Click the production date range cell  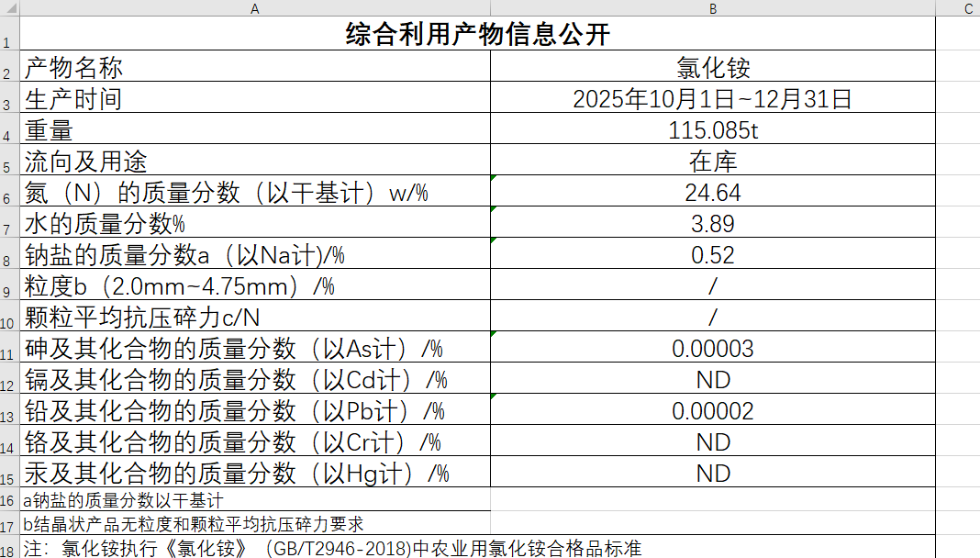coord(713,99)
